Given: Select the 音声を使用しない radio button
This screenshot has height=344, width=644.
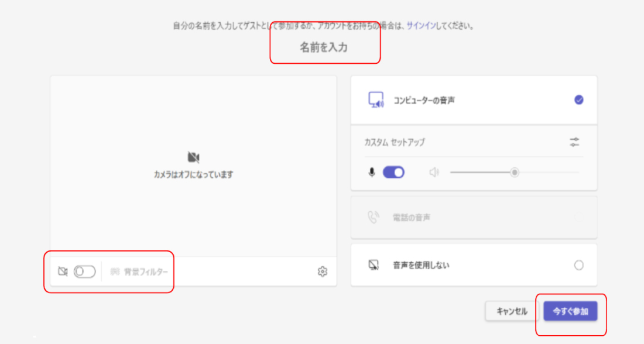Looking at the screenshot, I should click(578, 265).
